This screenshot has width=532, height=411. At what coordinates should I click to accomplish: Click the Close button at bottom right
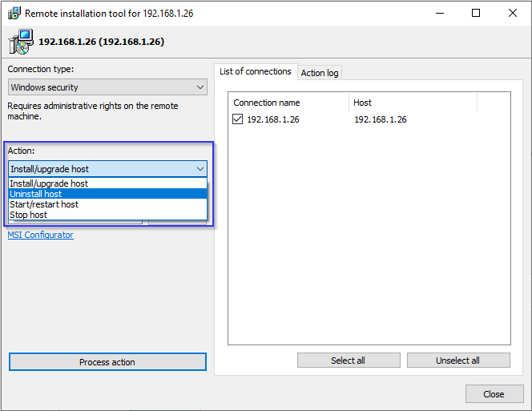[494, 393]
